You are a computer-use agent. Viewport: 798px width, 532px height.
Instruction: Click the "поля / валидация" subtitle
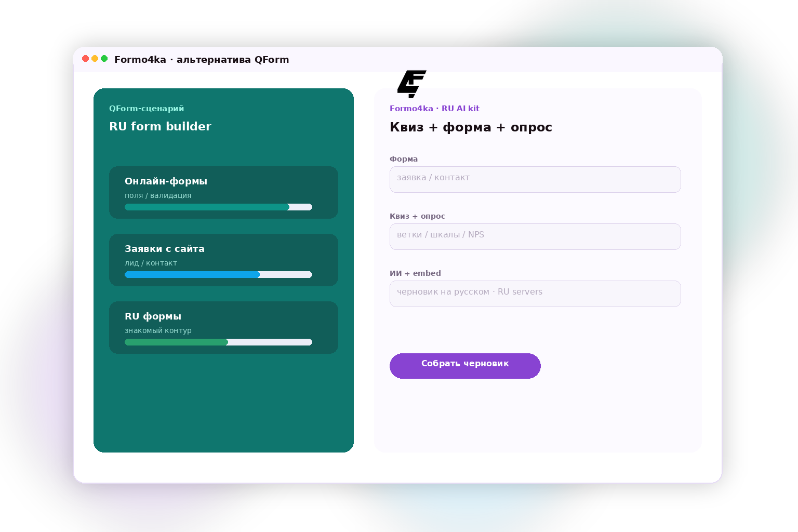(158, 195)
